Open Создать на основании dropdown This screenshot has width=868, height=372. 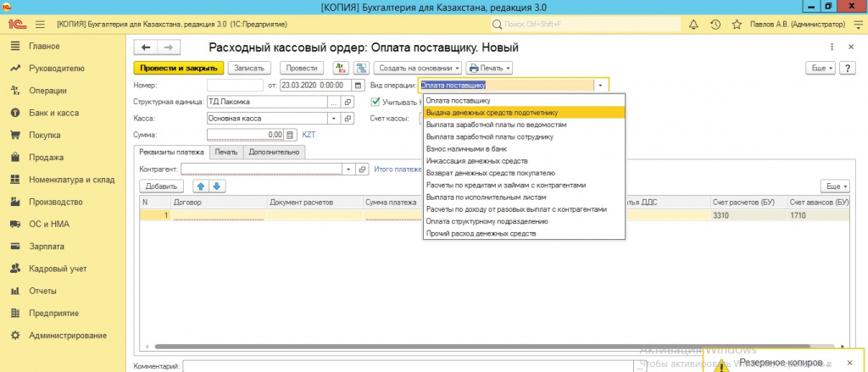click(x=419, y=68)
